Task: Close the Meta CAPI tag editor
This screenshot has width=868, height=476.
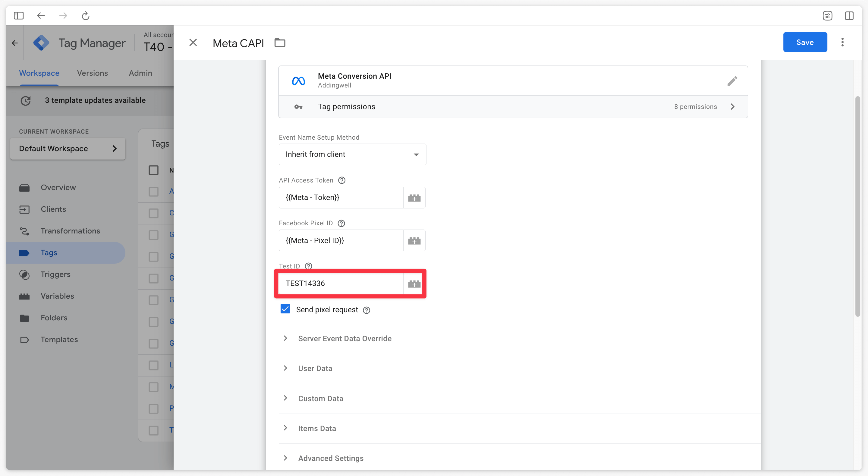Action: [x=193, y=43]
